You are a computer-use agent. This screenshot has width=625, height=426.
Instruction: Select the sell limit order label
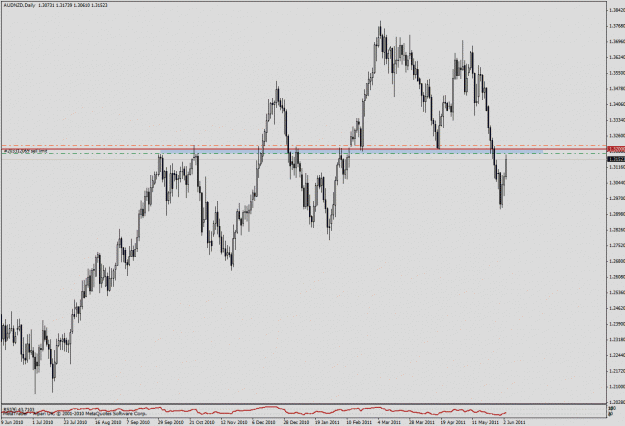[x=25, y=151]
